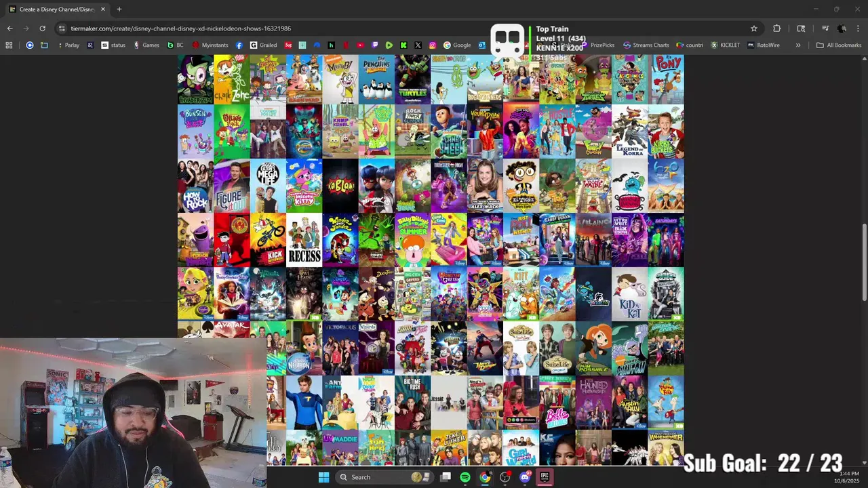Open the Windows Start menu

(x=323, y=477)
